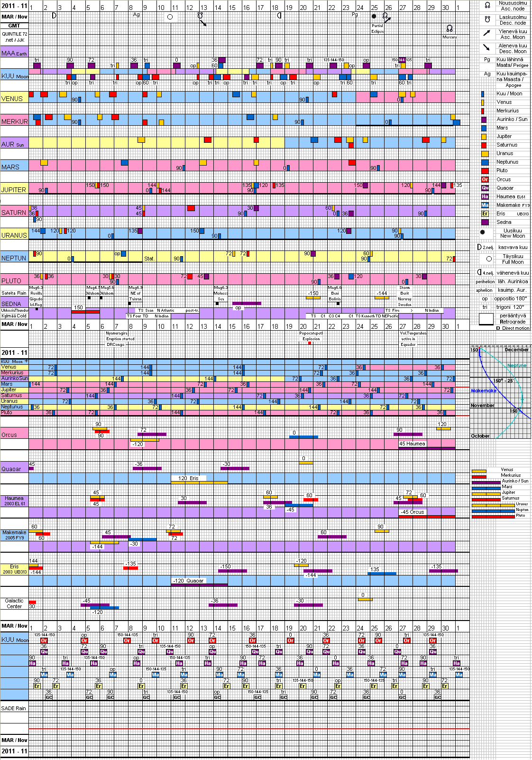
Task: Select the purple Sedna color swatch in legend
Action: pos(485,222)
